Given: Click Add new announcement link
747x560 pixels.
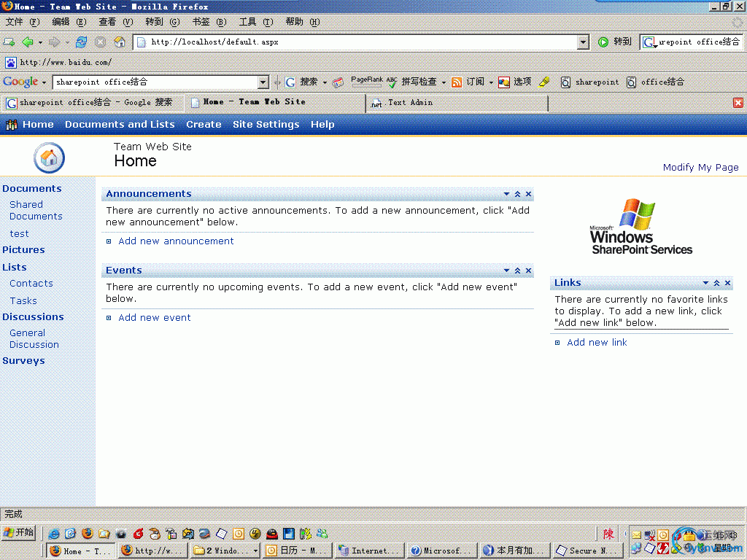Looking at the screenshot, I should (176, 241).
